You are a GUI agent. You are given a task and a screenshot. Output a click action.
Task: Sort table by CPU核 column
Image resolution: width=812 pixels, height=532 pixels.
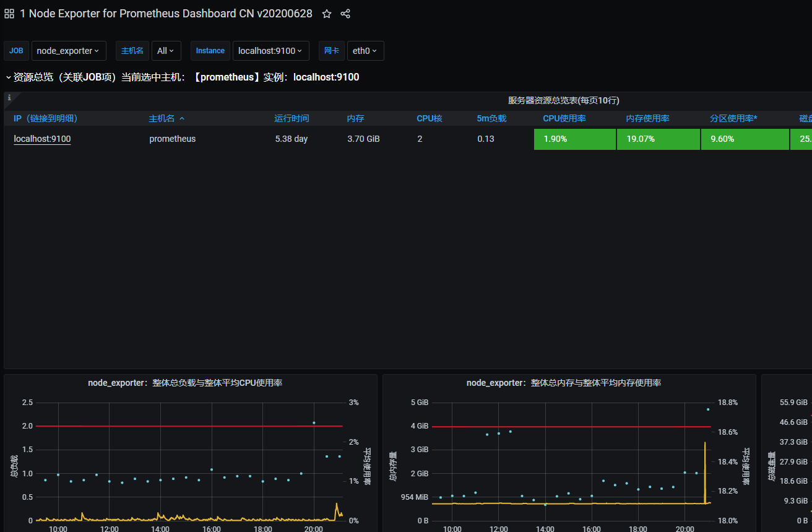tap(430, 118)
